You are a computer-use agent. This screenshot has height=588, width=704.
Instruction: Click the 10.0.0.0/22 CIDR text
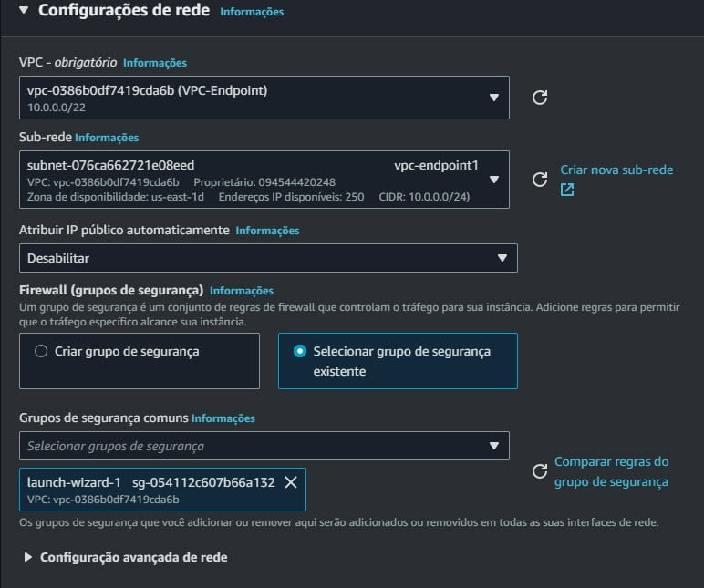(57, 108)
